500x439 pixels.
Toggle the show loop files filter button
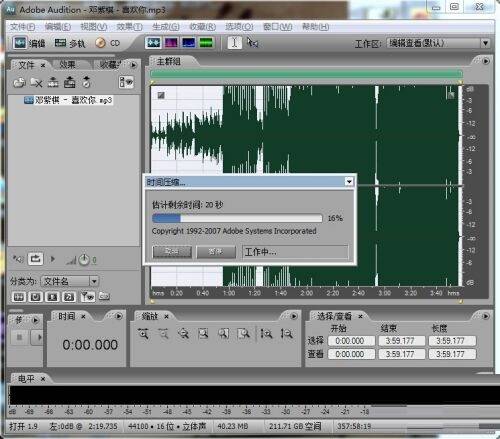pos(35,297)
